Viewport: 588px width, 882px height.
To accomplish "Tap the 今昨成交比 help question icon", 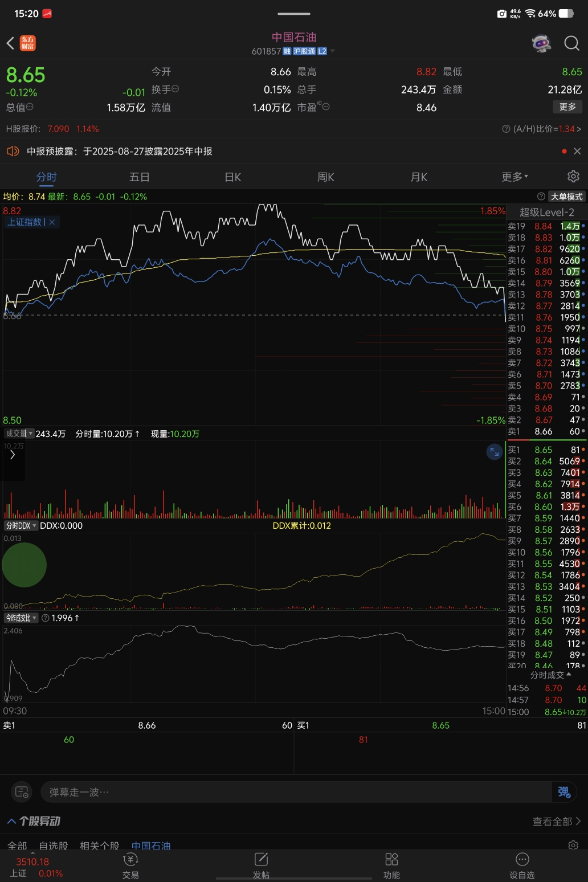I will 46,618.
